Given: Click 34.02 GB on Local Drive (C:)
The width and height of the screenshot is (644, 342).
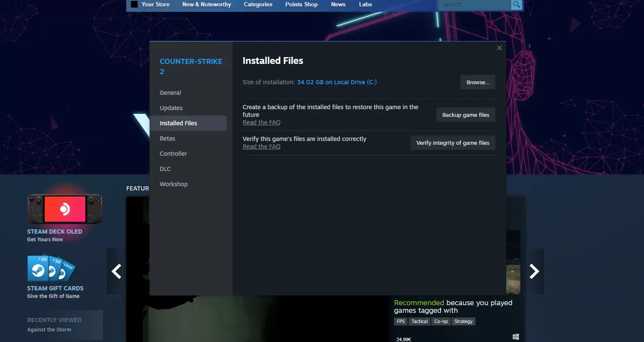Looking at the screenshot, I should pyautogui.click(x=336, y=82).
